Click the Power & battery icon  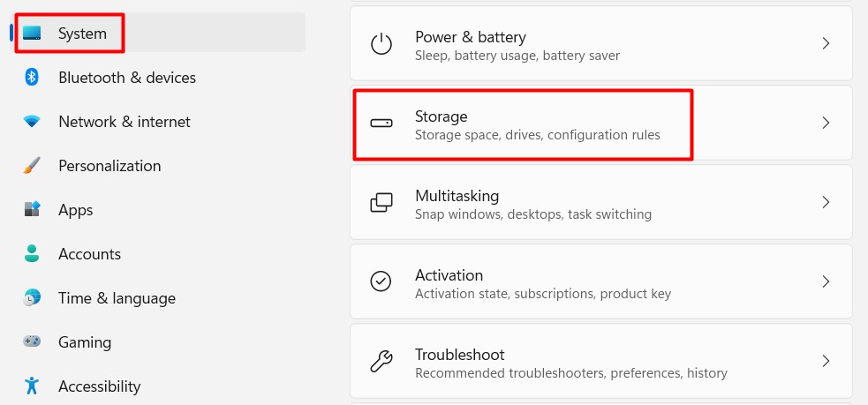381,44
